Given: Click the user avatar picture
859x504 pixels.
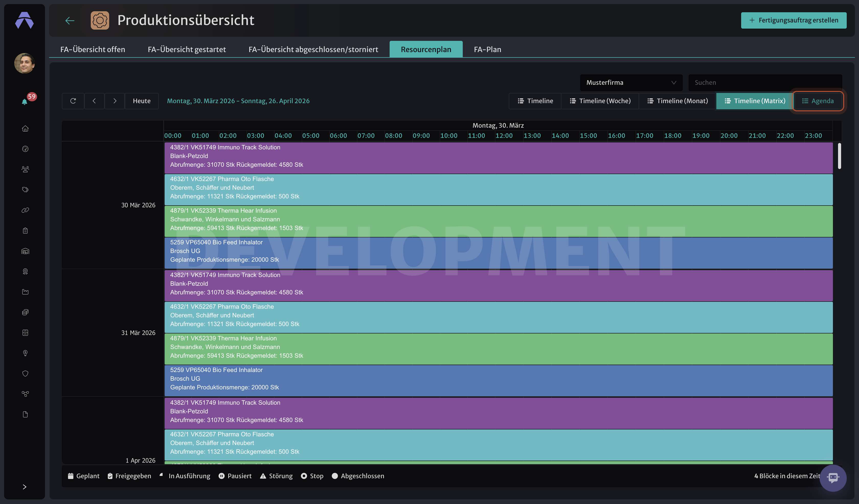Looking at the screenshot, I should [25, 63].
